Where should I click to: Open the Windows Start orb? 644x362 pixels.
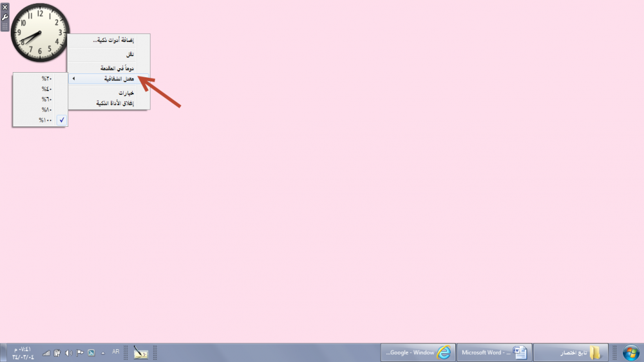pos(630,352)
